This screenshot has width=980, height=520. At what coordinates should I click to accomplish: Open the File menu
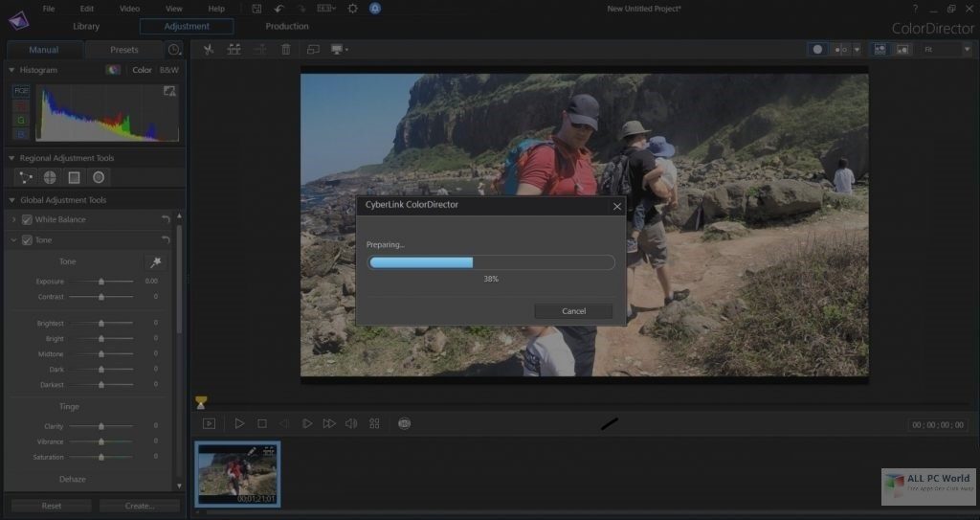(49, 9)
